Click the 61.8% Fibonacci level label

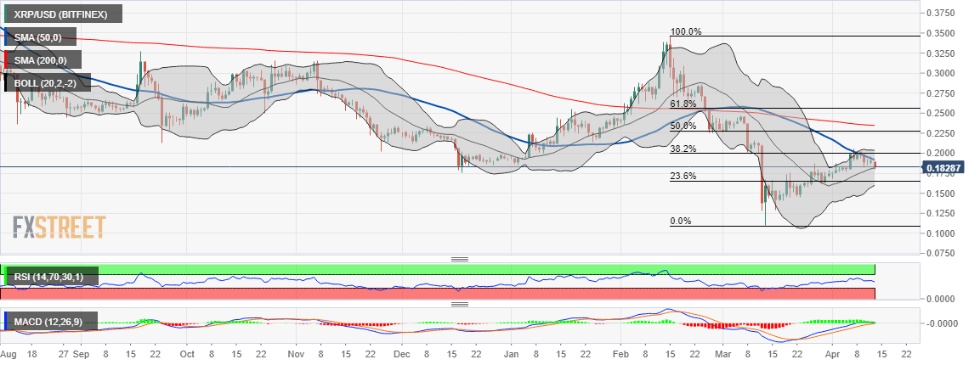(x=683, y=104)
